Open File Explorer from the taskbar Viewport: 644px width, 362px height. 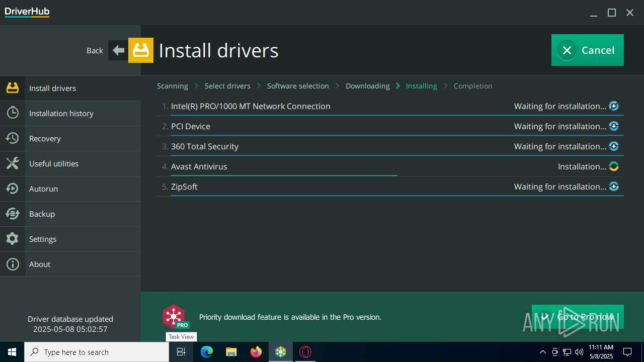231,352
